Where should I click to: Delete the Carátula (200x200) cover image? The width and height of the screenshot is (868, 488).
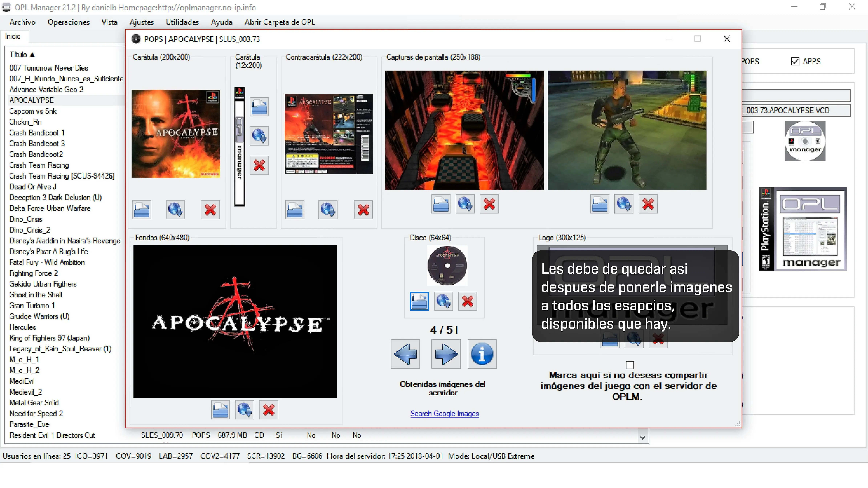(x=210, y=210)
